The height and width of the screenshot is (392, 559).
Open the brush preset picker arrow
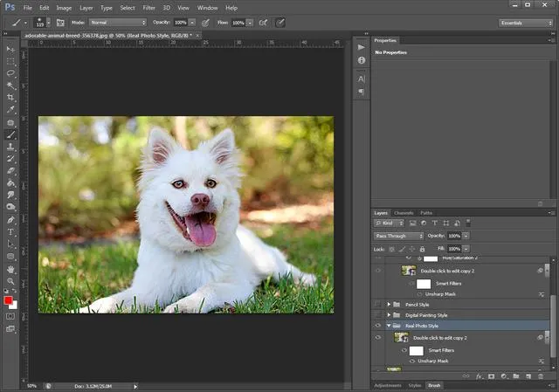49,23
